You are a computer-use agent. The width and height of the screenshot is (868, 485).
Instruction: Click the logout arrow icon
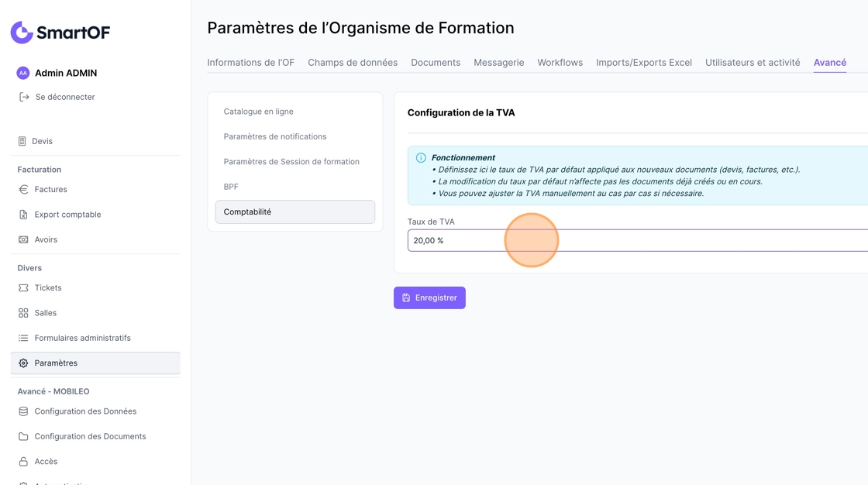coord(24,97)
